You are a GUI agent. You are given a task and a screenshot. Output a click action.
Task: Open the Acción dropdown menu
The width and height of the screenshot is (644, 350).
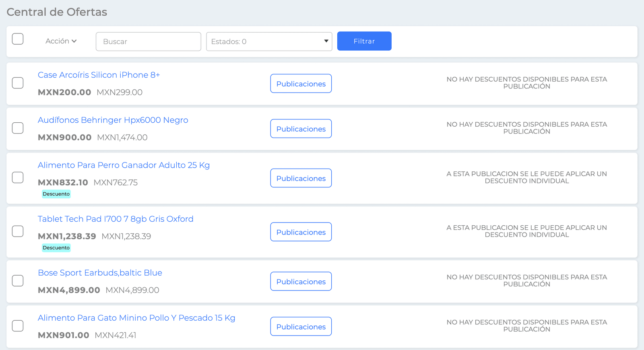tap(61, 41)
